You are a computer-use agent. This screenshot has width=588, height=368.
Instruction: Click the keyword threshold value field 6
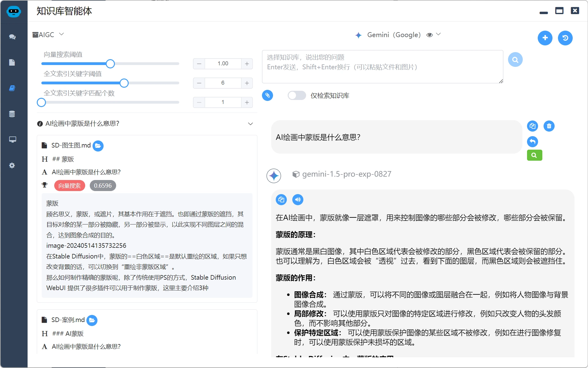pyautogui.click(x=223, y=83)
